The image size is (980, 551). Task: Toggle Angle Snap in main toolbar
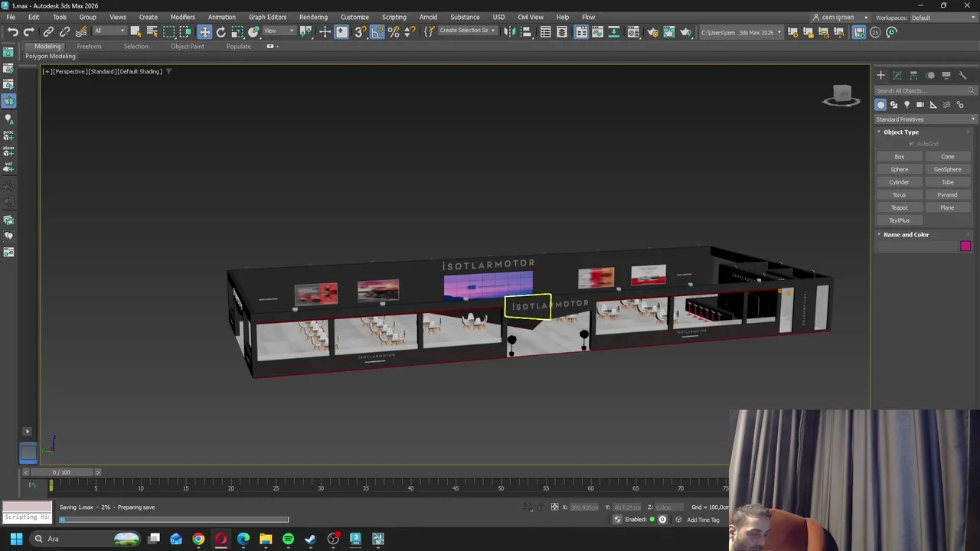(x=377, y=32)
